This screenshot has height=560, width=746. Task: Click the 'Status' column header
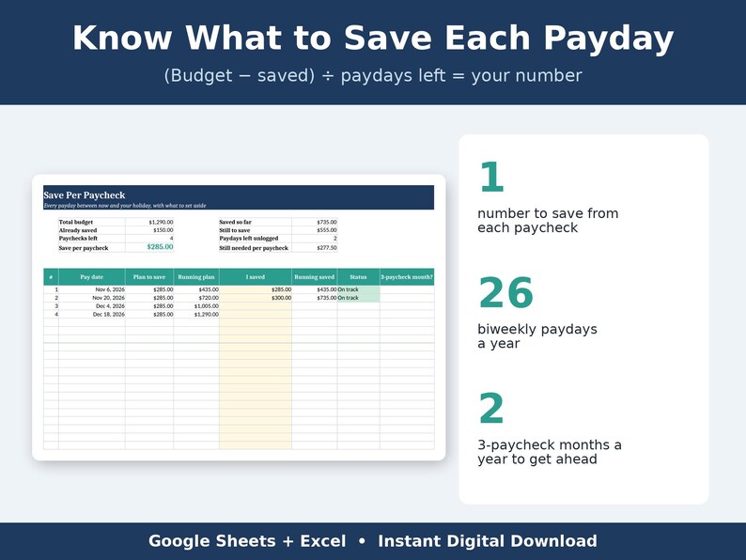coord(358,277)
